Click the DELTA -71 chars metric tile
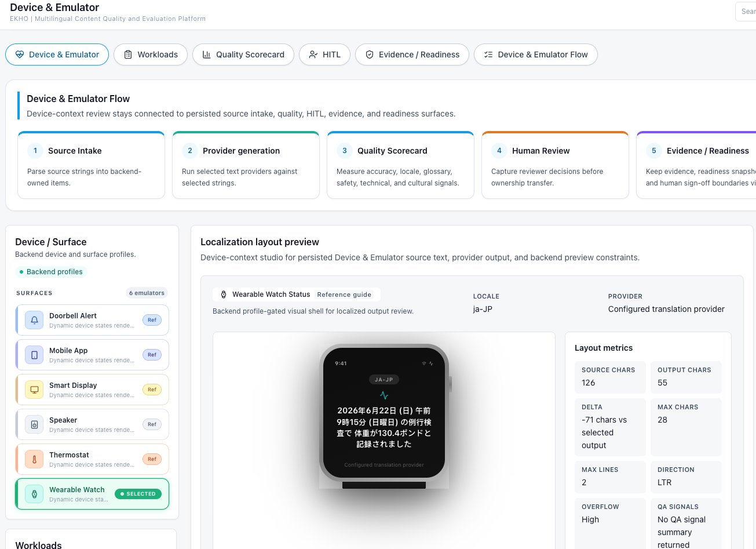Viewport: 756px width, 549px height. coord(610,427)
